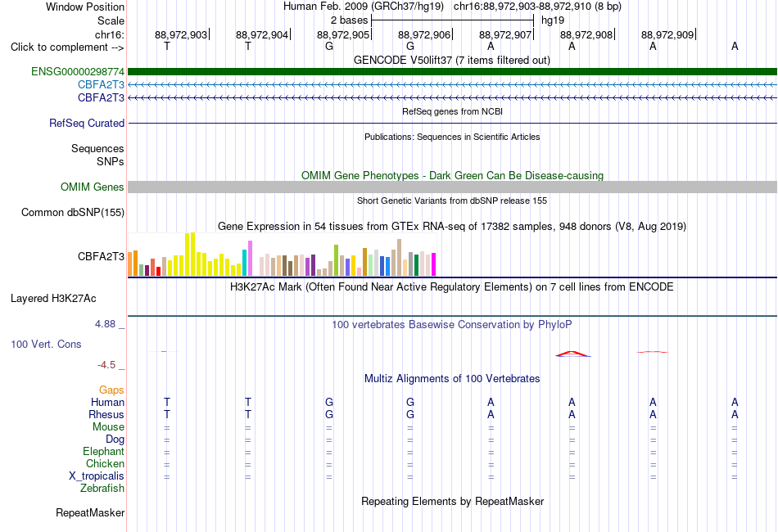
Task: Click the OMIM Gene Phenotypes track title
Action: pos(452,175)
